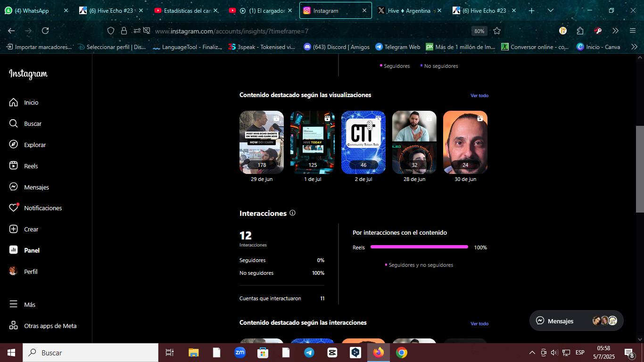Open Notificaciones heart icon

click(x=14, y=208)
